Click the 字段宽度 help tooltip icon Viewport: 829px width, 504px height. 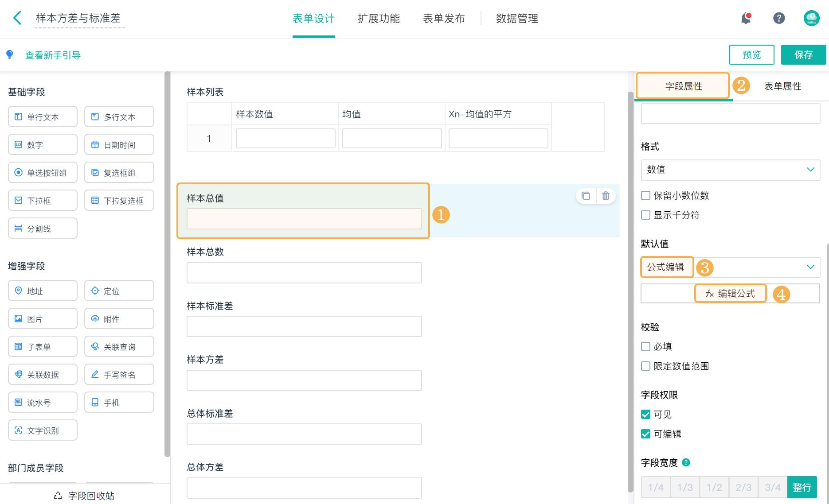tap(686, 462)
